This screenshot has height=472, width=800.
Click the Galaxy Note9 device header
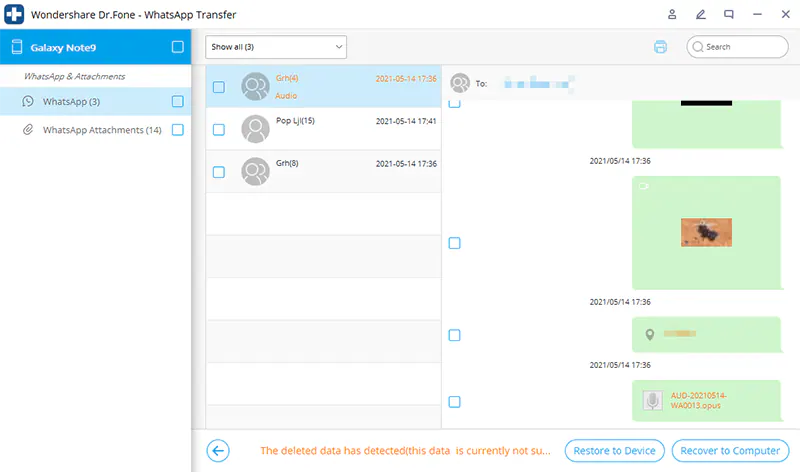click(x=95, y=47)
